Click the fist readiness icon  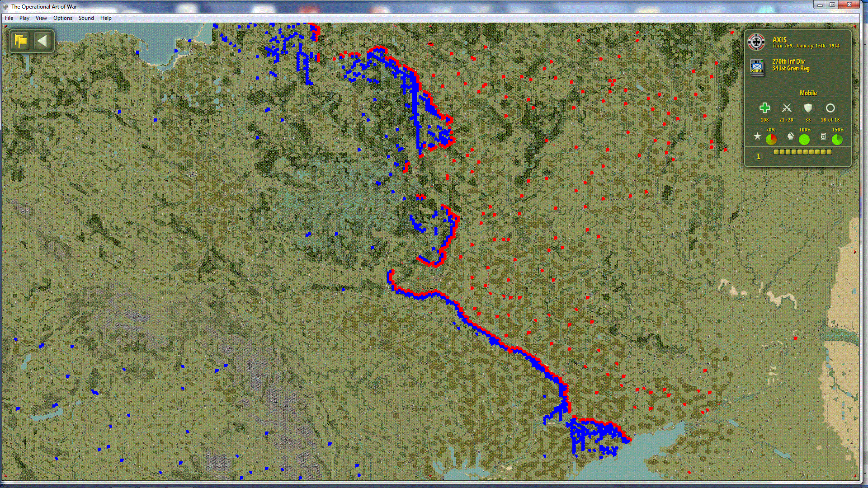click(x=791, y=136)
